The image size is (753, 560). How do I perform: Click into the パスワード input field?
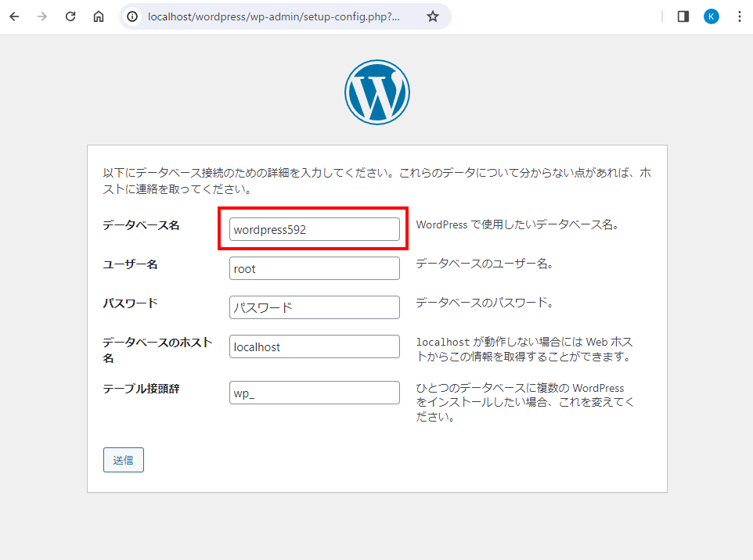pyautogui.click(x=314, y=307)
